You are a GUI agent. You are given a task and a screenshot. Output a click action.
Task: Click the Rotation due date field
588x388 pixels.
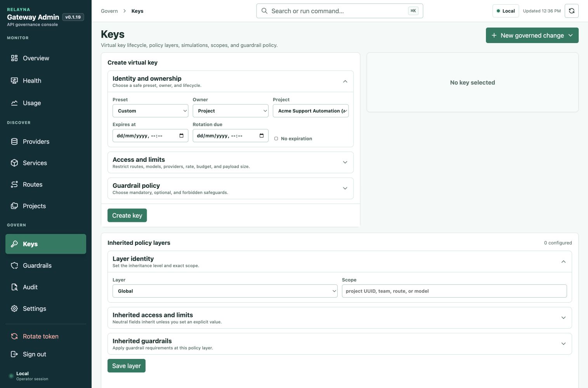(231, 136)
